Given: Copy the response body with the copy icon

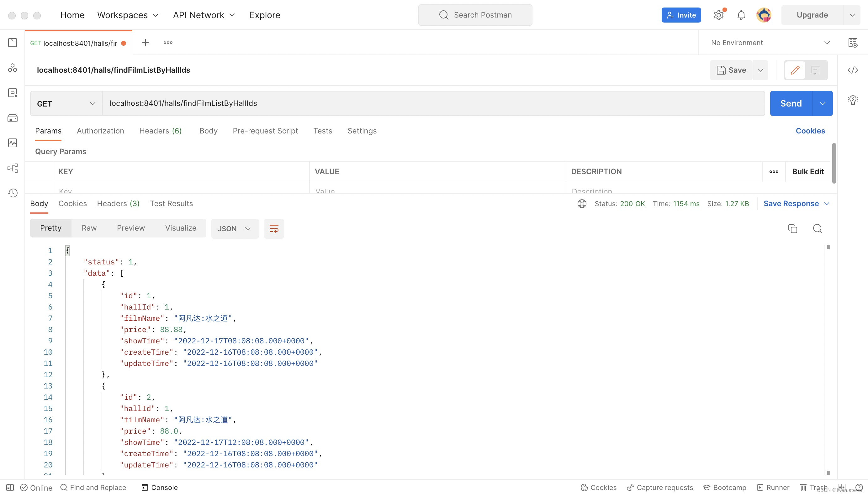Looking at the screenshot, I should [x=792, y=228].
